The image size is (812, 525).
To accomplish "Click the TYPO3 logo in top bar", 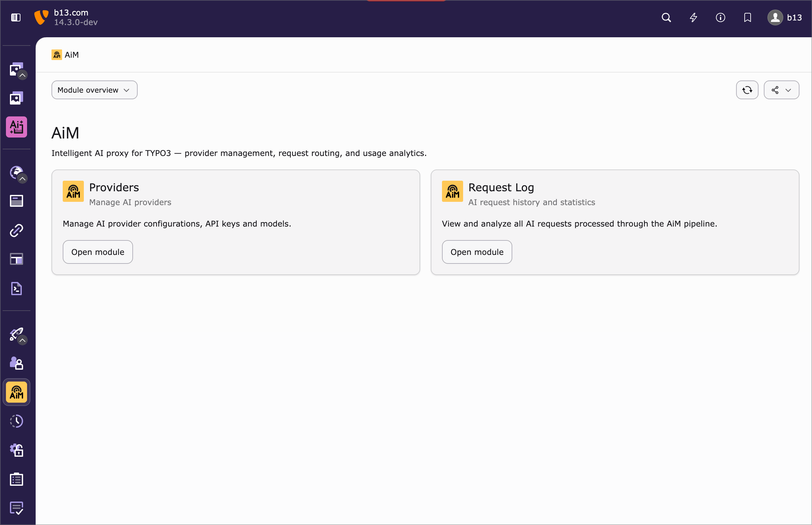I will [x=41, y=17].
